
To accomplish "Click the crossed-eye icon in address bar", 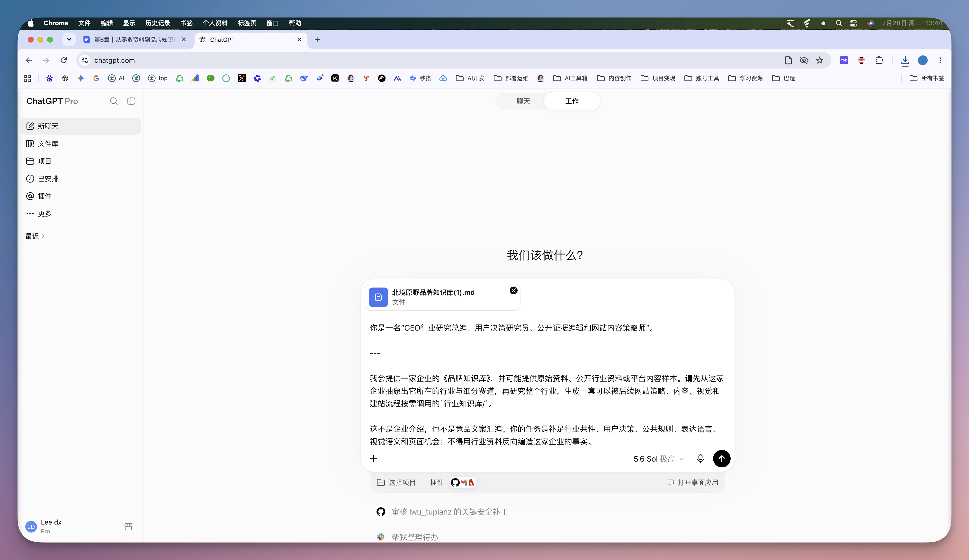I will (804, 60).
